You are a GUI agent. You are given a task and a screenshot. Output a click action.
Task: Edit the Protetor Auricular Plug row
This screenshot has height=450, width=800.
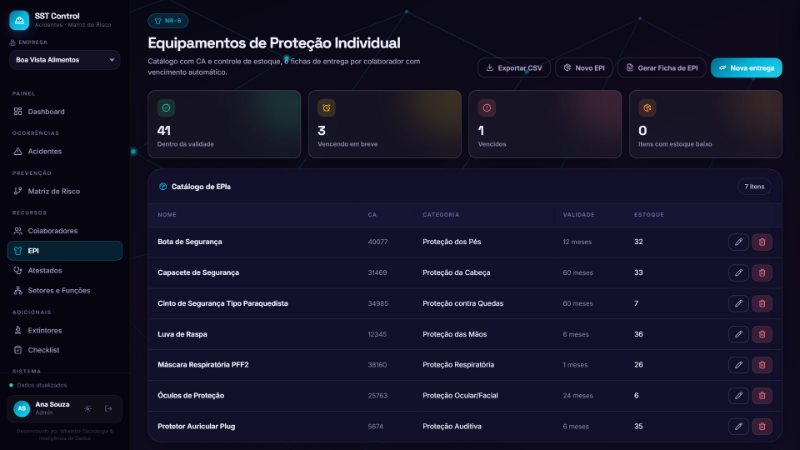pos(738,426)
